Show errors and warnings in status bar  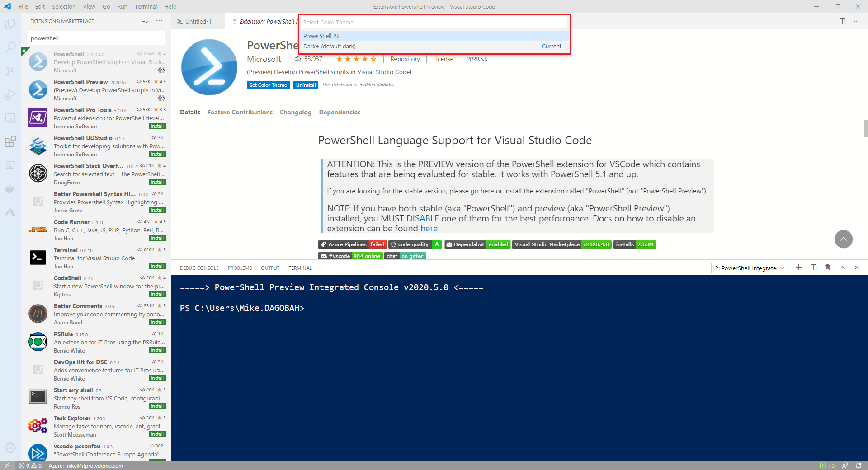coord(30,465)
